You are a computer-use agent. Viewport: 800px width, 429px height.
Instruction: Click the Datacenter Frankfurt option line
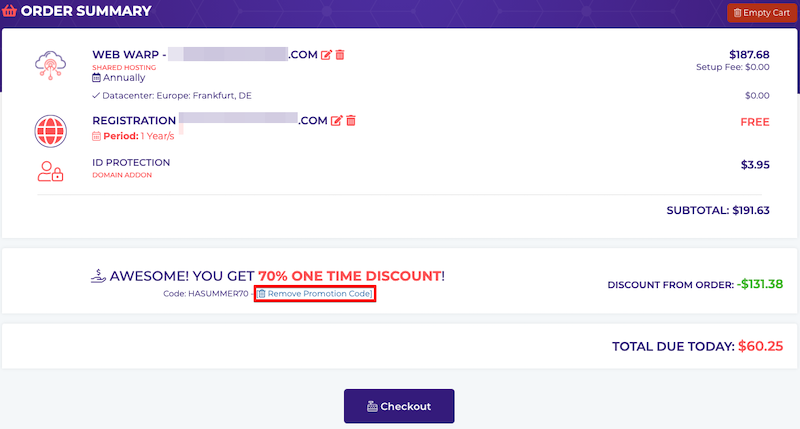point(172,95)
